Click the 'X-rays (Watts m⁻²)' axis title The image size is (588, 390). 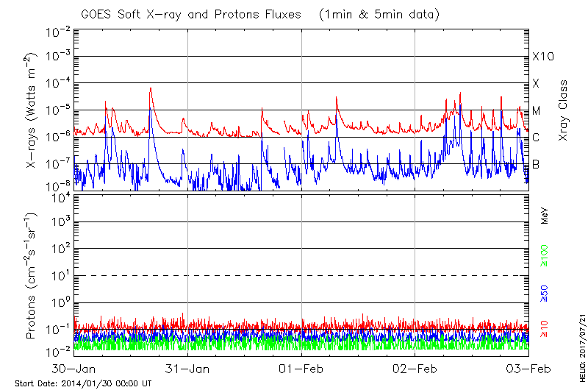tap(32, 109)
